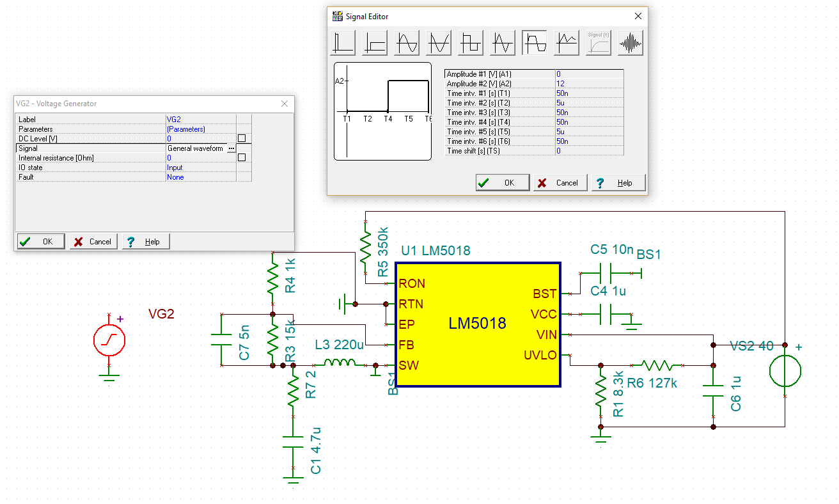Edit the Time intv. #3 (T3) value

[x=589, y=113]
